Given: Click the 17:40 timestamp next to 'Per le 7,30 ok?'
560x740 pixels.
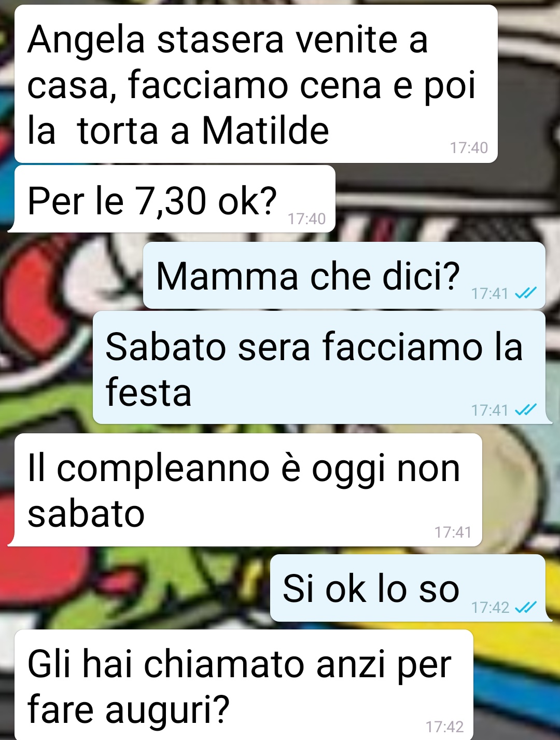Looking at the screenshot, I should point(306,219).
